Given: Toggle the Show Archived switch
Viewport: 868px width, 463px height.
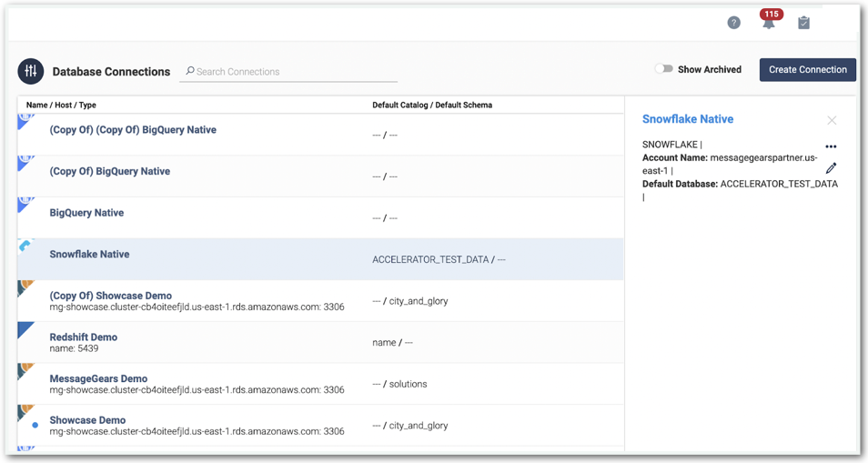Looking at the screenshot, I should (663, 69).
